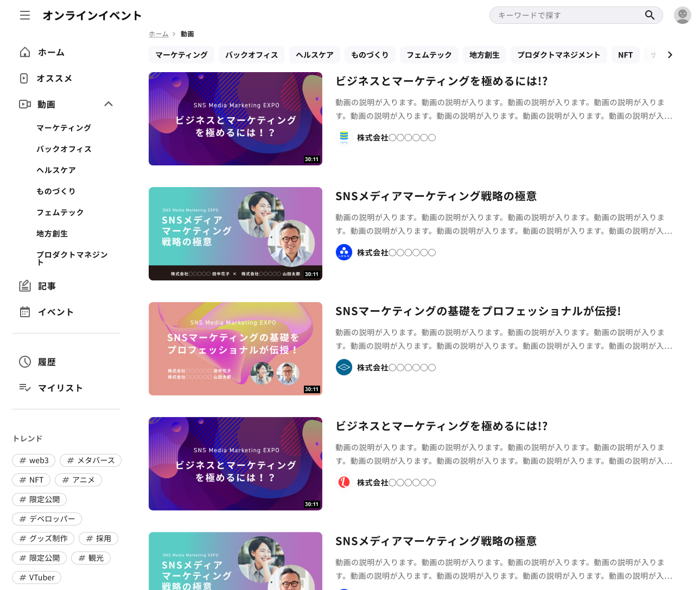The height and width of the screenshot is (590, 700).
Task: Click the 動画 video icon in sidebar
Action: [x=25, y=104]
